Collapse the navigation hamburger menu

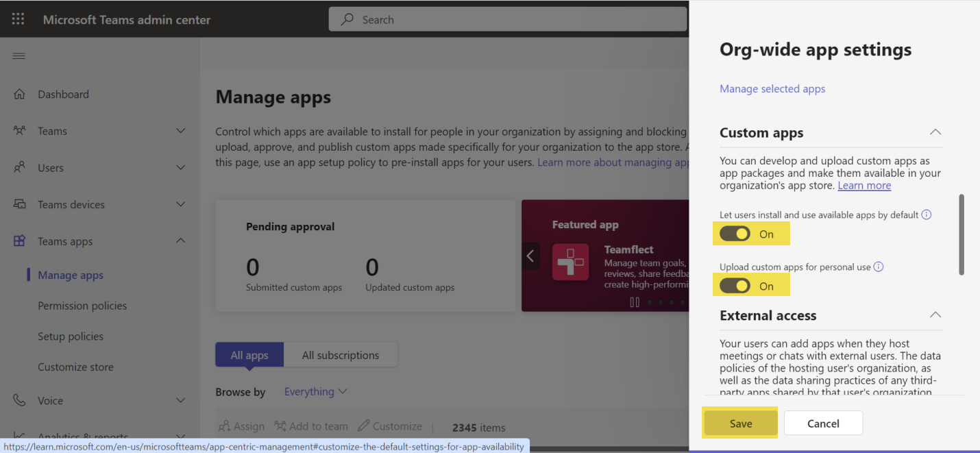[19, 56]
